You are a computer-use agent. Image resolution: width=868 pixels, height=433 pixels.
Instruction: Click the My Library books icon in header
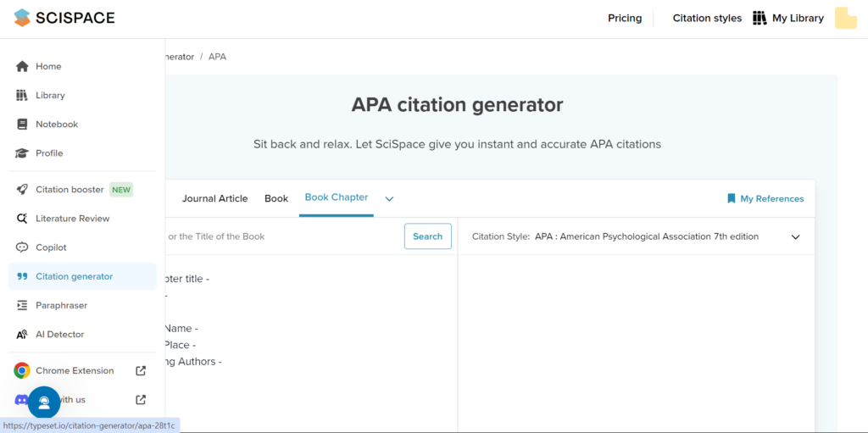(x=759, y=18)
